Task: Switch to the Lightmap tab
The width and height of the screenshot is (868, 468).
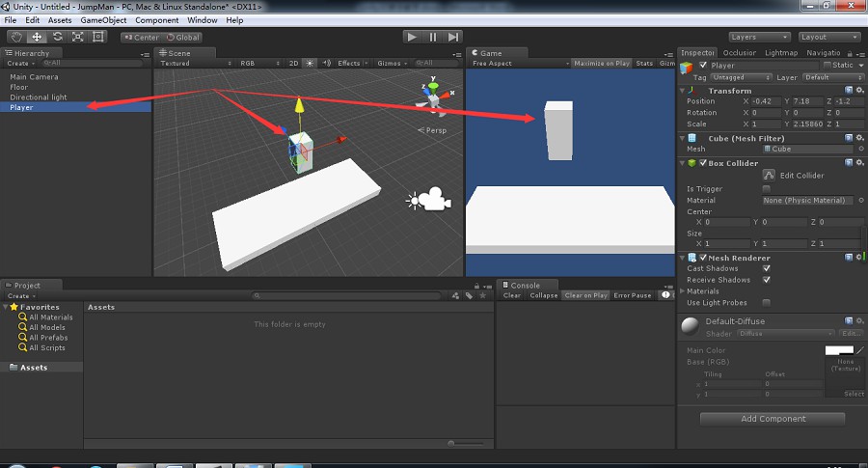Action: [x=781, y=53]
